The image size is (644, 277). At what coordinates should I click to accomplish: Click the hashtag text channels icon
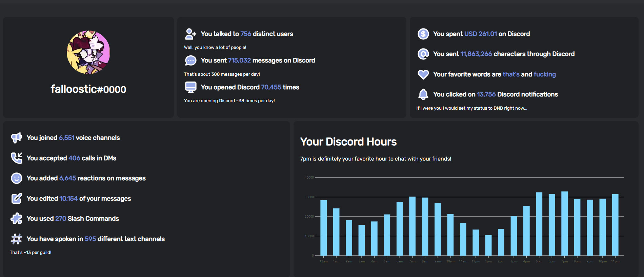[17, 239]
